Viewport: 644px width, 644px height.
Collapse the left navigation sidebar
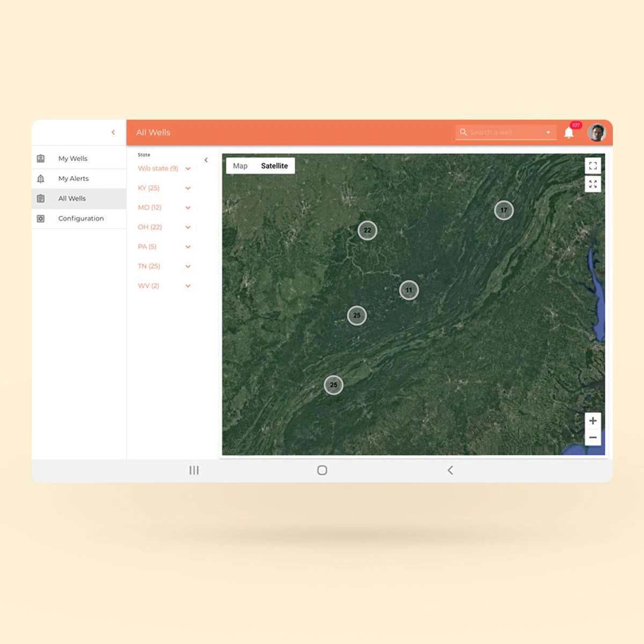coord(113,132)
